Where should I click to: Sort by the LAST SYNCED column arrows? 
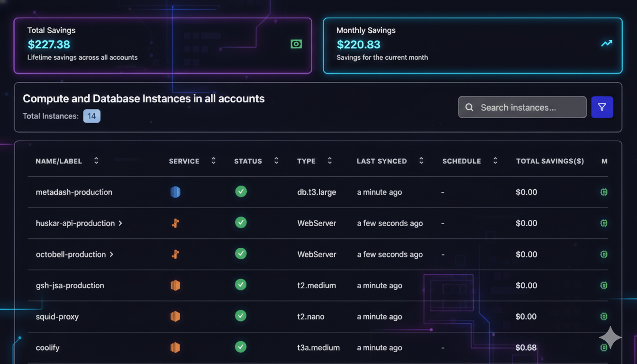click(421, 161)
